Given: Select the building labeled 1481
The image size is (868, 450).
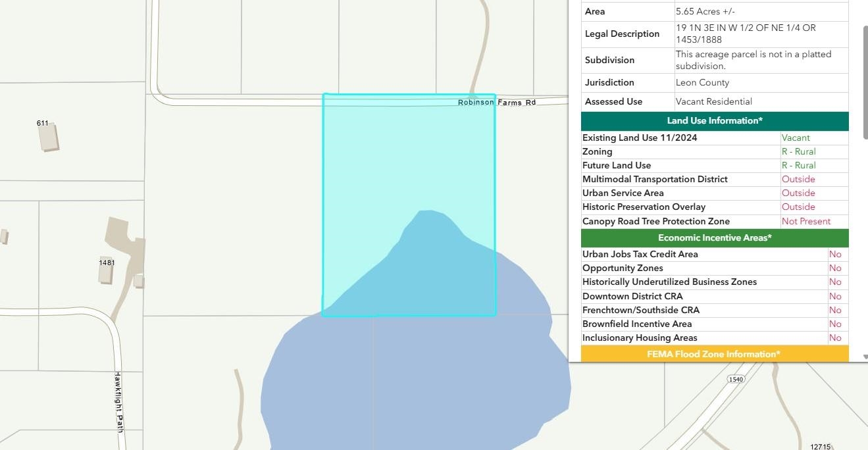Looking at the screenshot, I should coord(106,270).
